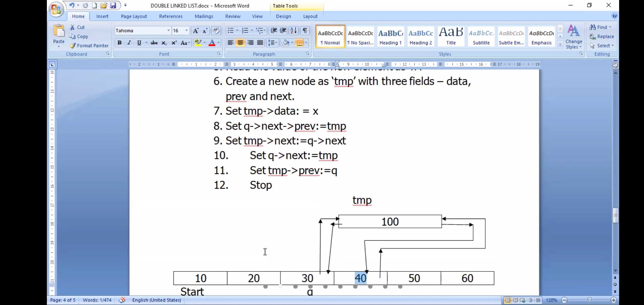This screenshot has height=305, width=644.
Task: Expand the Font Color dropdown arrow
Action: point(218,43)
